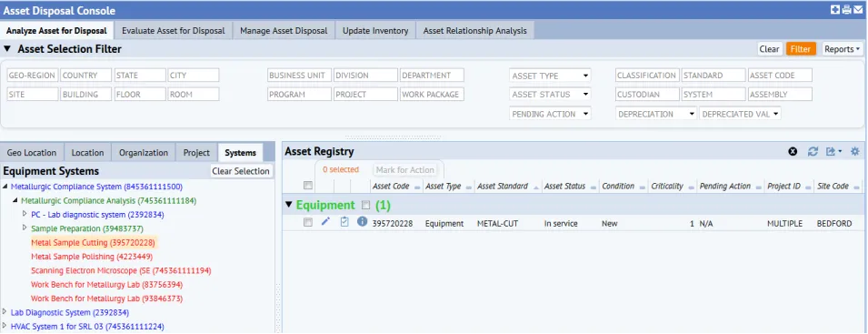Open the Asset Registry settings gear icon

(854, 151)
